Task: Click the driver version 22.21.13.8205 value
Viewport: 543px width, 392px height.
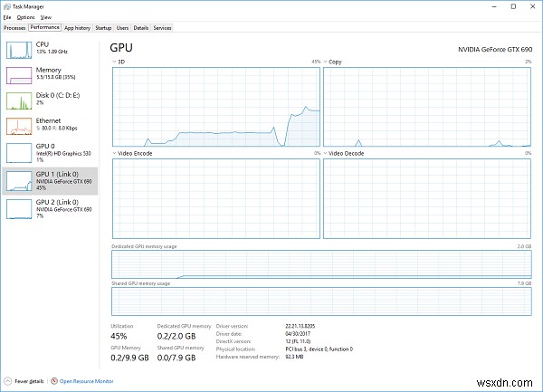Action: (300, 326)
